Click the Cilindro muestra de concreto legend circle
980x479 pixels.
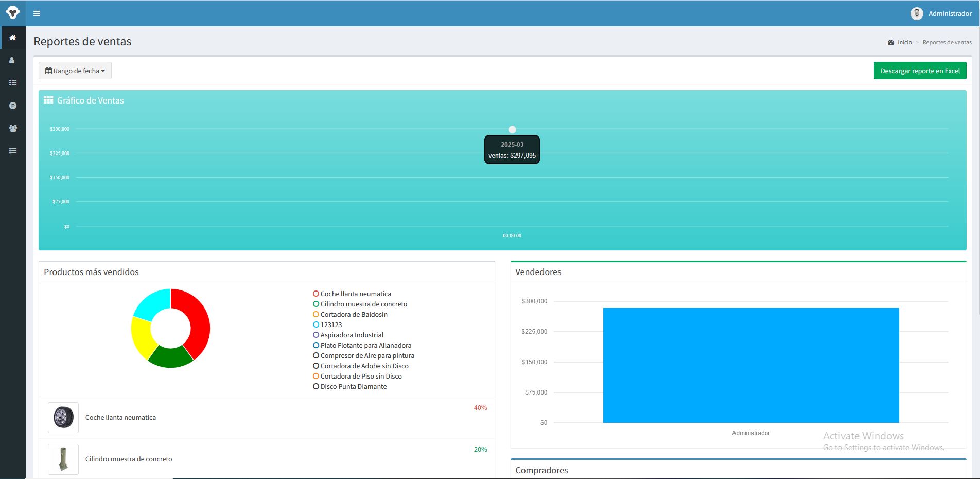click(316, 304)
